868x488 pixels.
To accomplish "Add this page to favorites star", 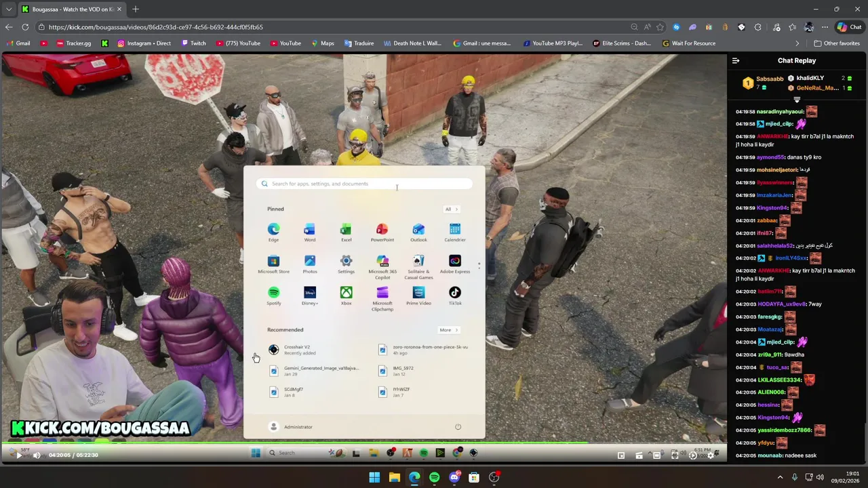I will tap(660, 27).
